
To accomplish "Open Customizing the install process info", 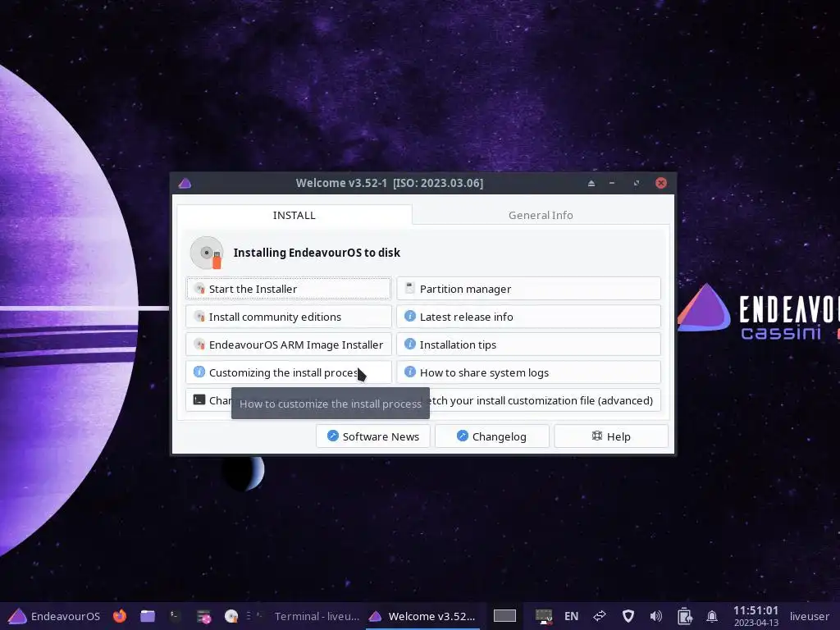I will coord(288,372).
